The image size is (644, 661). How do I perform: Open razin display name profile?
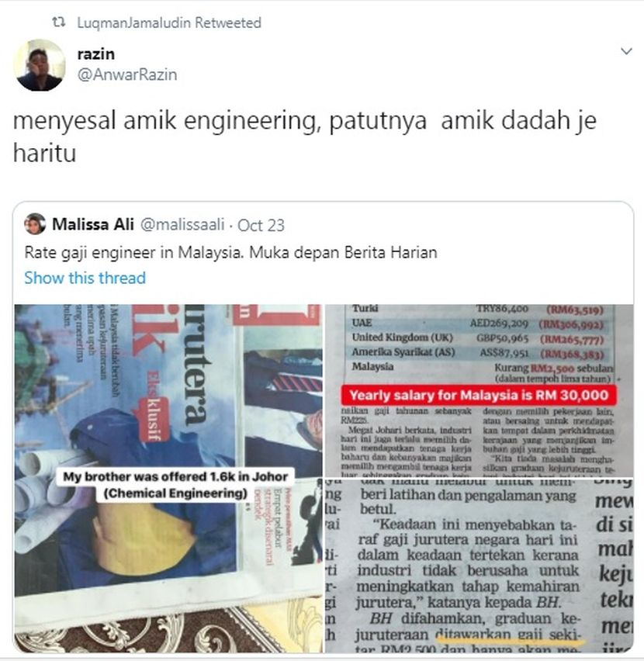(96, 54)
